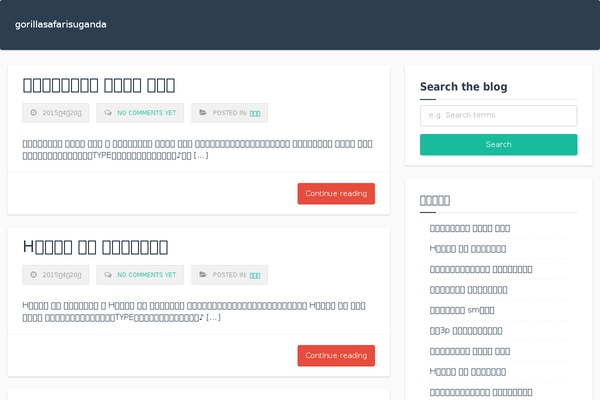Image resolution: width=600 pixels, height=400 pixels.
Task: Open No Comments Yet on first post
Action: 147,113
